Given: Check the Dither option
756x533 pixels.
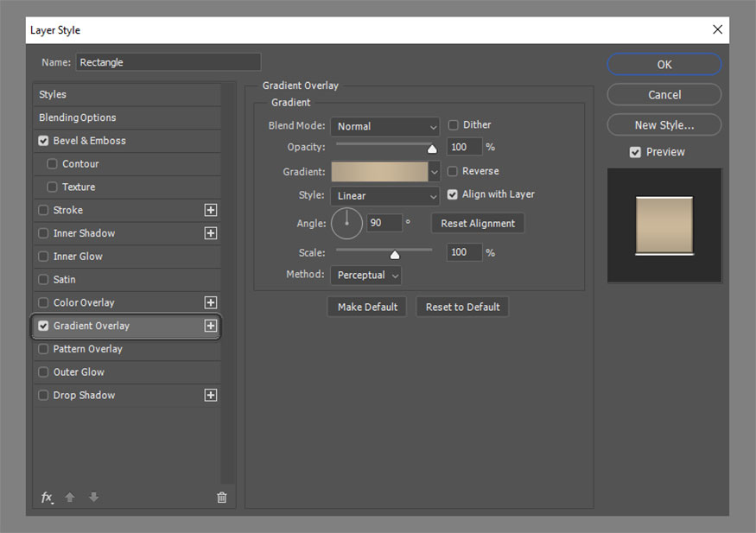Looking at the screenshot, I should [x=454, y=125].
